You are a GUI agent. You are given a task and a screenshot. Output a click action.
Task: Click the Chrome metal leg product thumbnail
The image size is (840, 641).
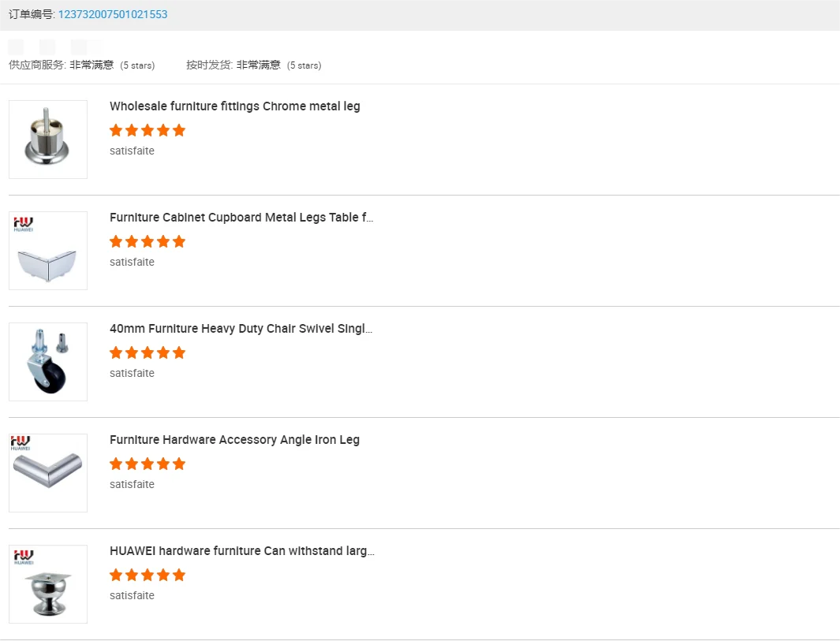48,140
